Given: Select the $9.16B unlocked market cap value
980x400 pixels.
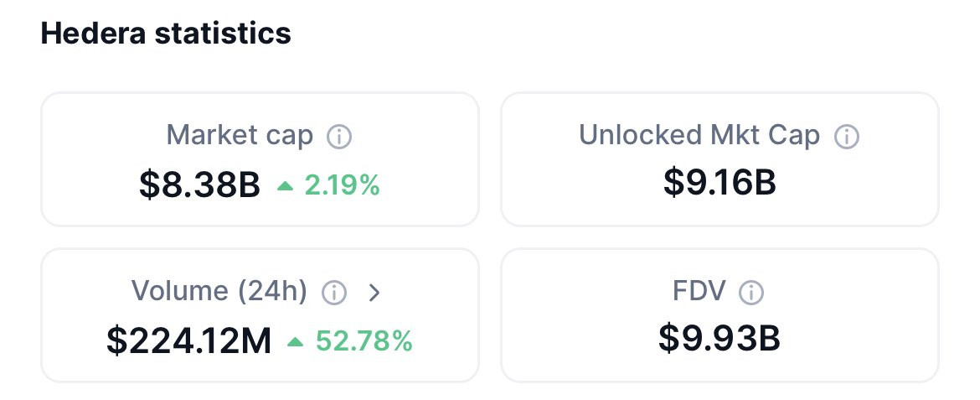Looking at the screenshot, I should pyautogui.click(x=720, y=182).
